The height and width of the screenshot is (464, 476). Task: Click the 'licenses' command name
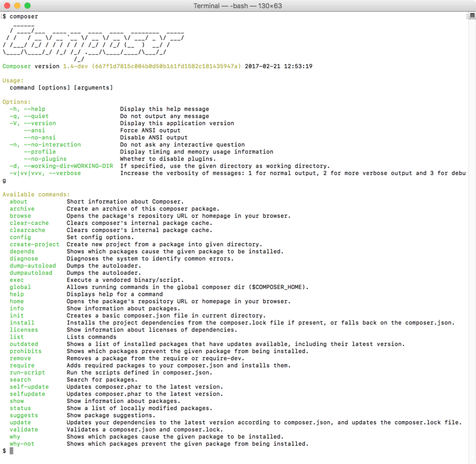(24, 330)
